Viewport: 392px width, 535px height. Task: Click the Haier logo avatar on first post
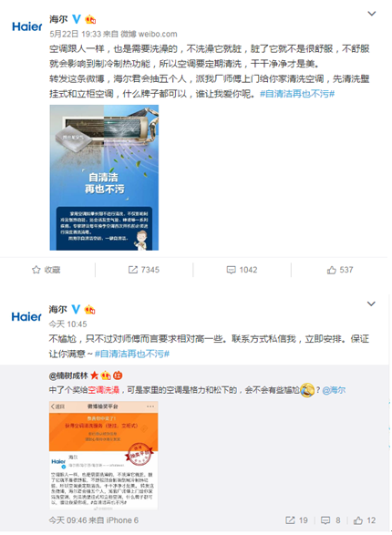(x=27, y=26)
